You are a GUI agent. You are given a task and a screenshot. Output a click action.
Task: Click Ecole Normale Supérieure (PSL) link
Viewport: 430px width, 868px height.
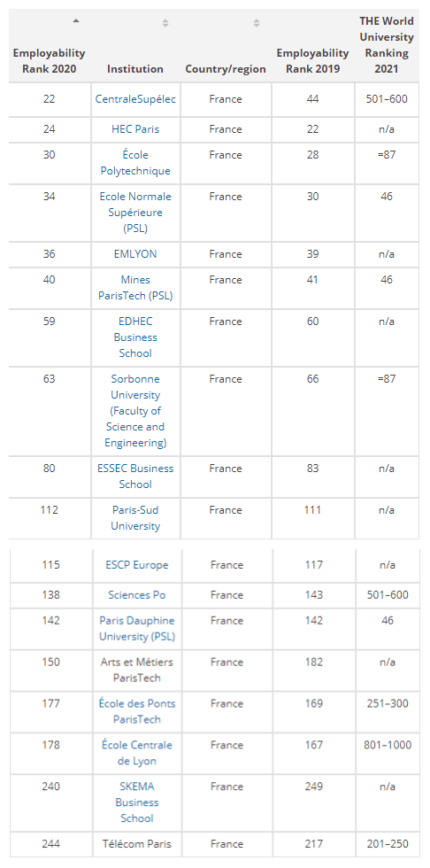(135, 213)
